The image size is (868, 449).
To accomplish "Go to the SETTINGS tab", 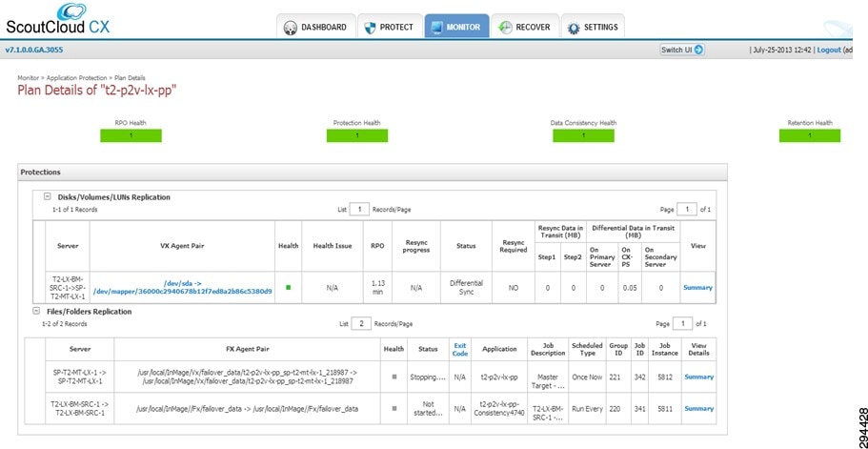I will pos(593,27).
